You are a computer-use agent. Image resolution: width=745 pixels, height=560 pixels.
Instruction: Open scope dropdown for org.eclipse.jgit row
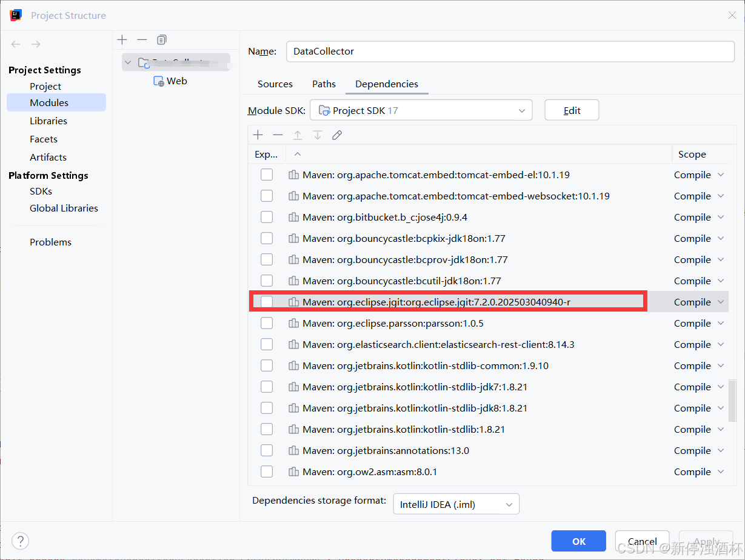coord(721,302)
